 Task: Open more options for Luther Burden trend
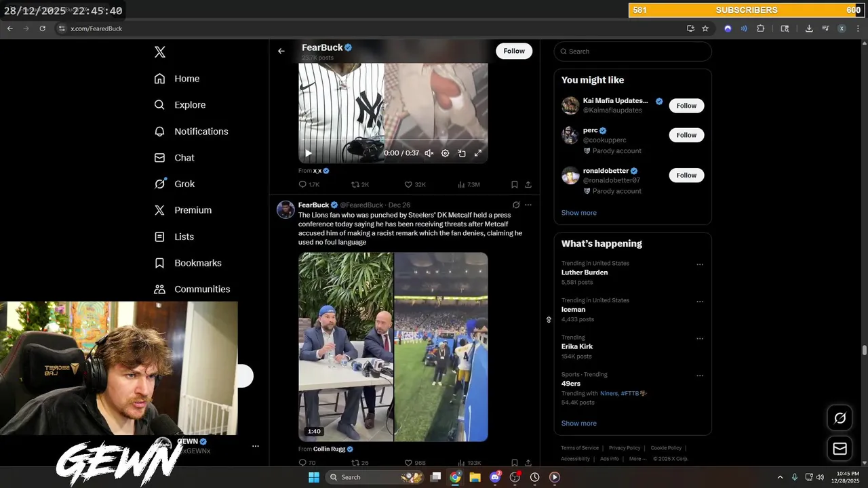click(700, 265)
